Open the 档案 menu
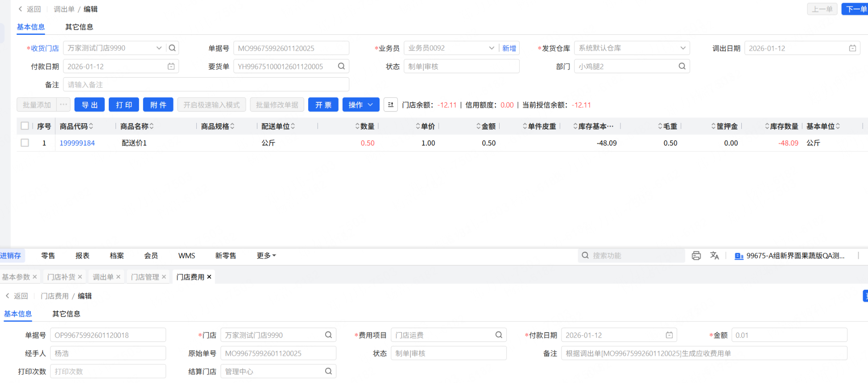 pyautogui.click(x=117, y=256)
